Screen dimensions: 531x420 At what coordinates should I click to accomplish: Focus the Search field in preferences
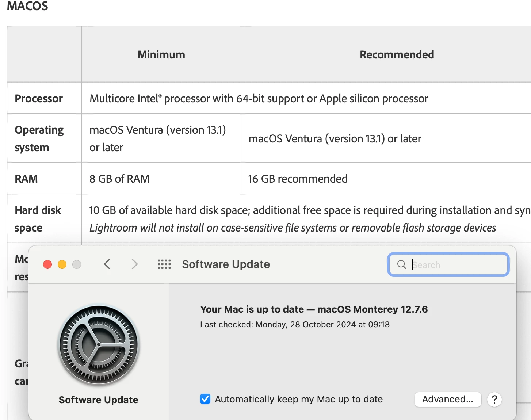[x=448, y=264]
